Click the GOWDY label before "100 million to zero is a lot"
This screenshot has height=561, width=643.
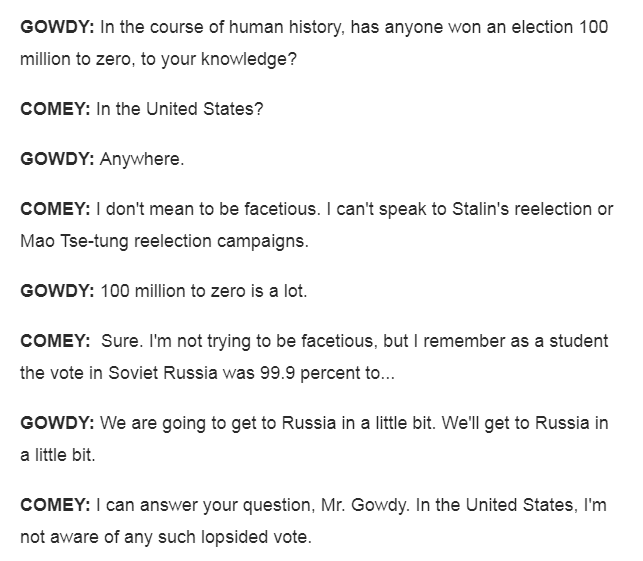pyautogui.click(x=57, y=290)
